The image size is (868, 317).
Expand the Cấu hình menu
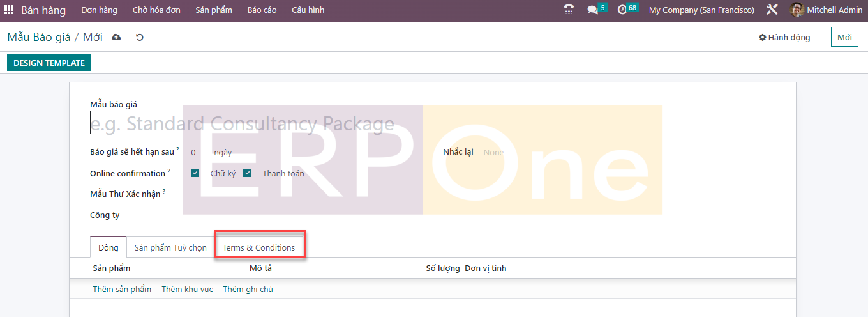308,10
